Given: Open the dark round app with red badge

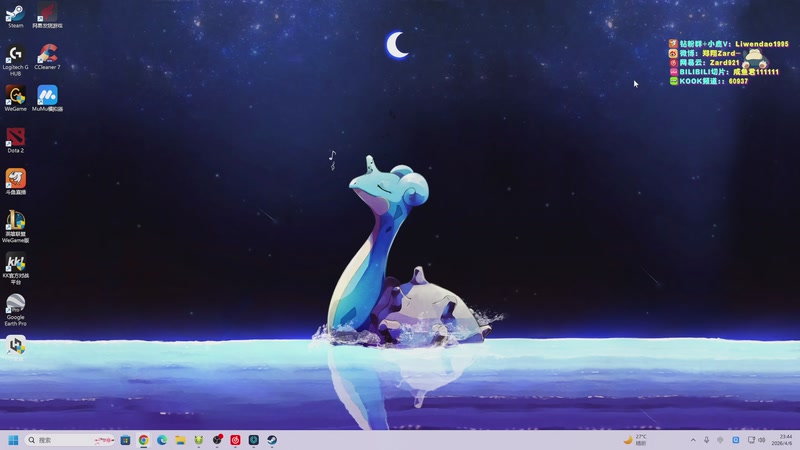Looking at the screenshot, I should [217, 440].
